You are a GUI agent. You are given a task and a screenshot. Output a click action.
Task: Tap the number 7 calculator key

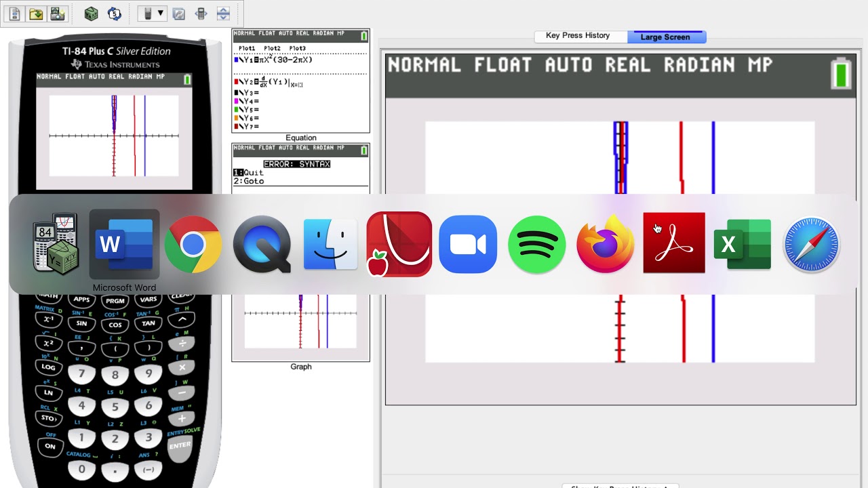[82, 373]
